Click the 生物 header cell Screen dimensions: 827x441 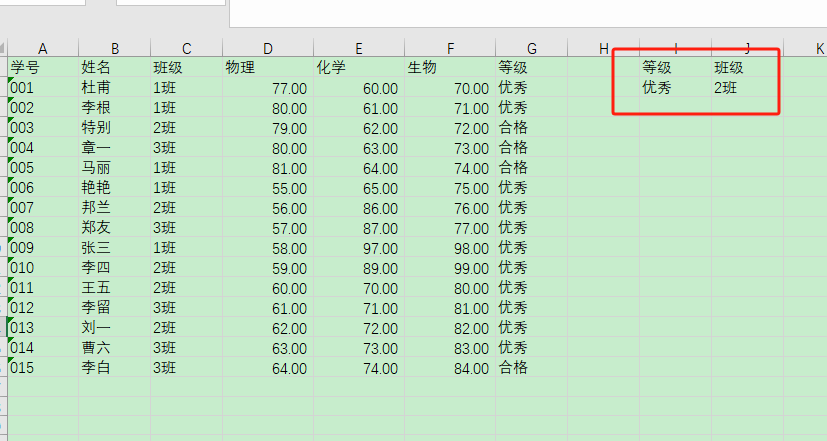tap(450, 67)
